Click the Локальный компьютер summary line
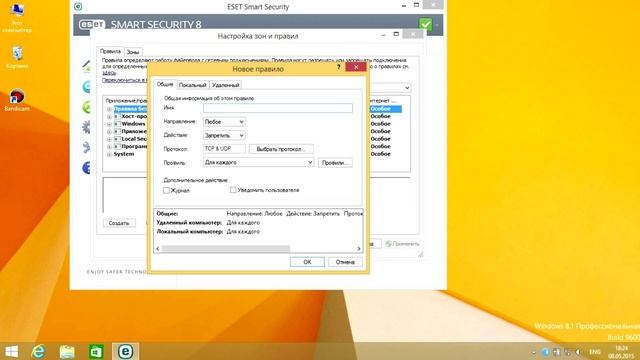The height and width of the screenshot is (360, 640). coord(208,231)
